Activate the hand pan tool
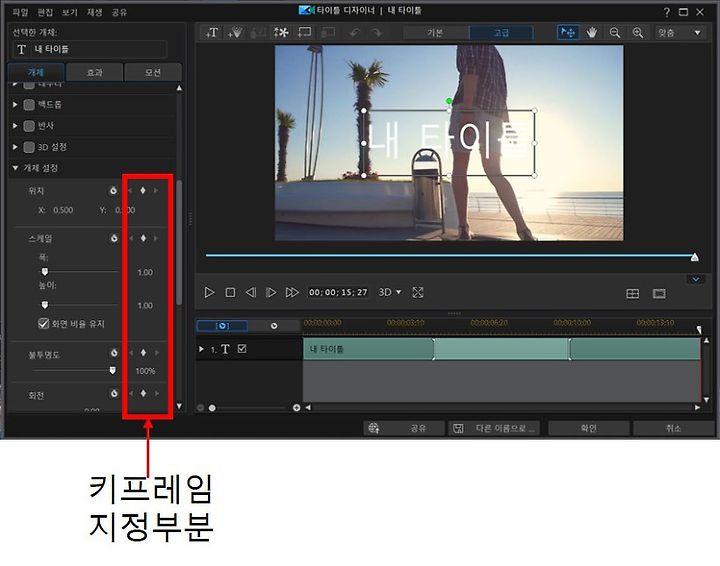This screenshot has width=720, height=566. pyautogui.click(x=591, y=33)
